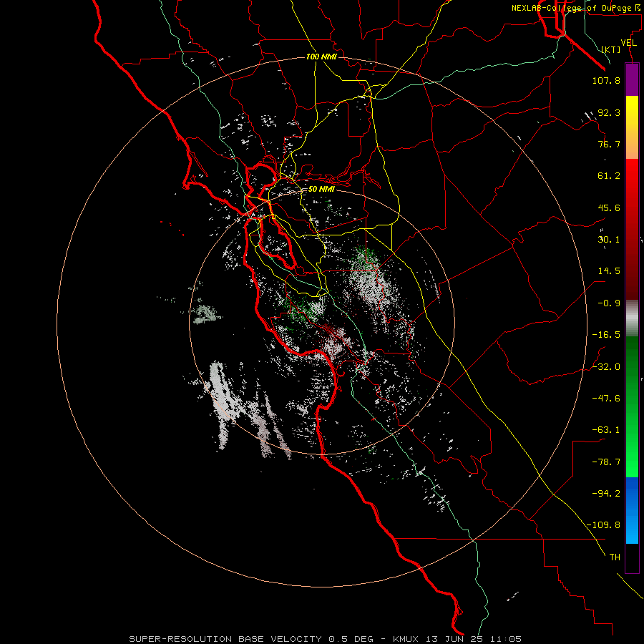Click the 50 NMI range ring label

pos(321,189)
